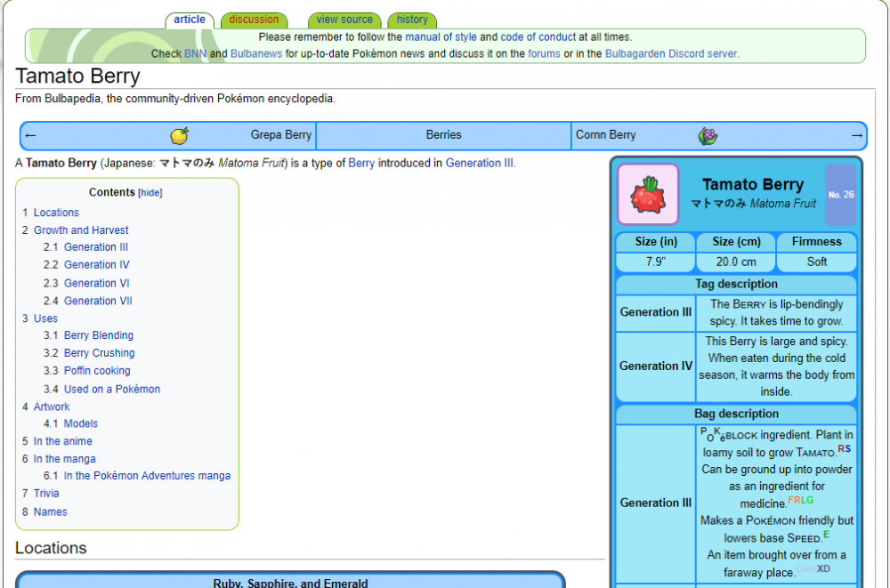Click the Generation III link in intro

point(479,163)
